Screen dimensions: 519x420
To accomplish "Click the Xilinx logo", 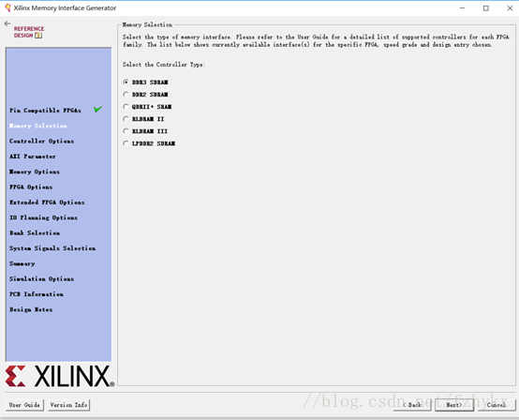I will coord(60,376).
